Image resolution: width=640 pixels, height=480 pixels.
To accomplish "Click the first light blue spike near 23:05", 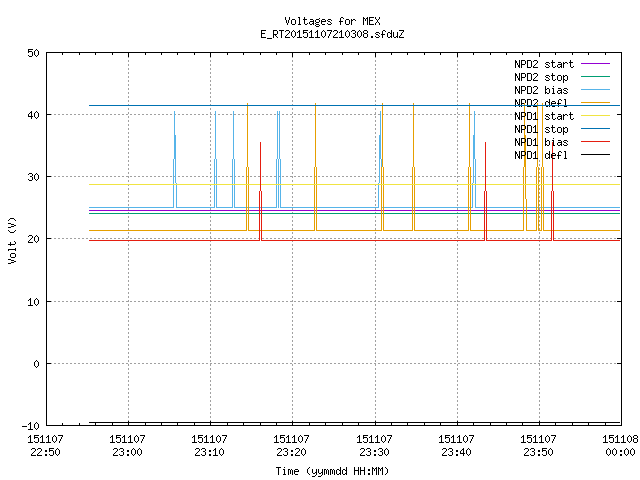I will pos(175,159).
